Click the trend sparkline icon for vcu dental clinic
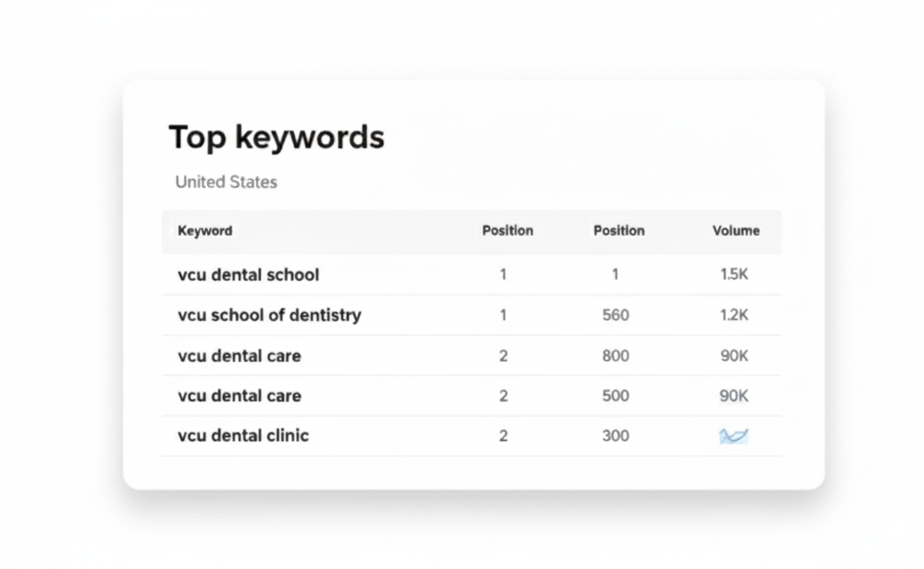This screenshot has width=924, height=569. 734,437
